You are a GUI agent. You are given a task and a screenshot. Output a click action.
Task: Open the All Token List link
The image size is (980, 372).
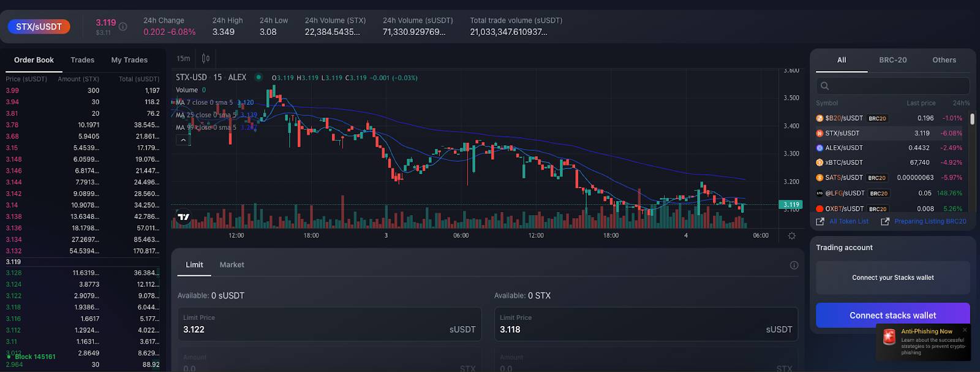click(849, 221)
